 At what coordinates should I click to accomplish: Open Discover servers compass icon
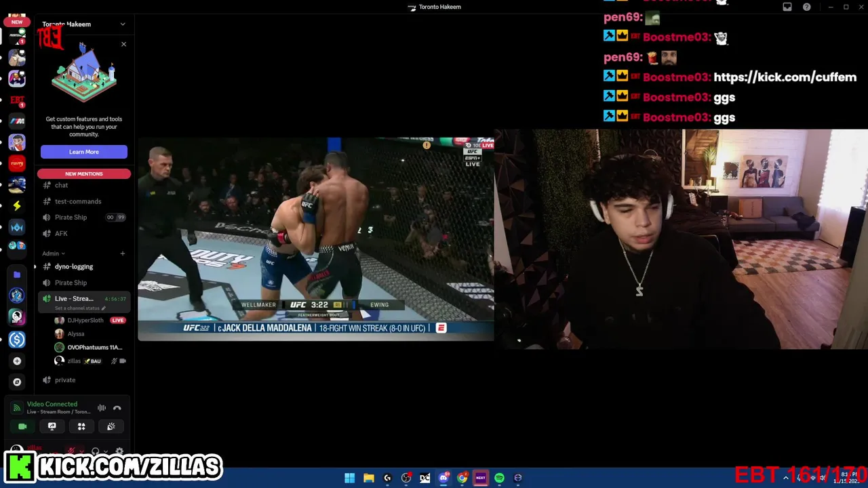[17, 382]
